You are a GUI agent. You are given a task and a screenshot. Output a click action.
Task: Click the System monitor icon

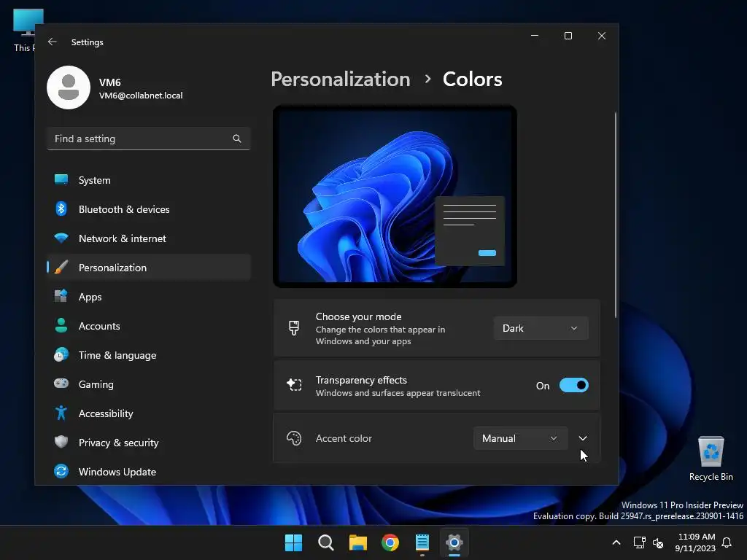tap(61, 179)
